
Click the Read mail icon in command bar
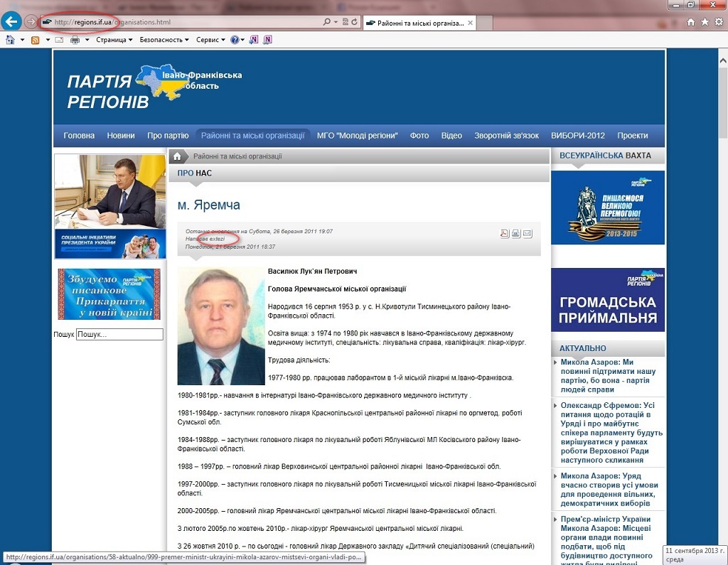[x=59, y=40]
